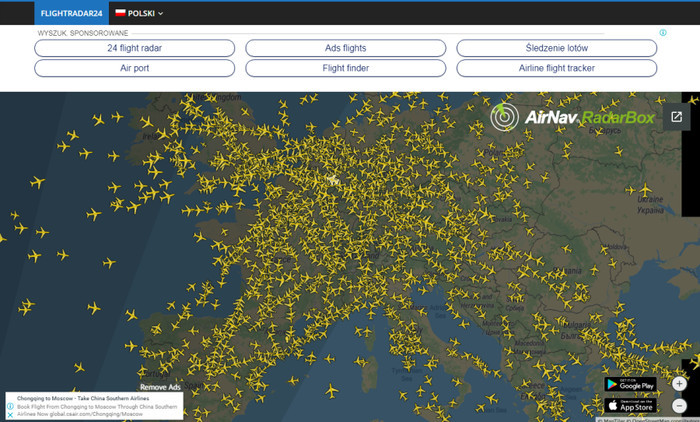Close the China Southern Airlines ad

coord(10,415)
